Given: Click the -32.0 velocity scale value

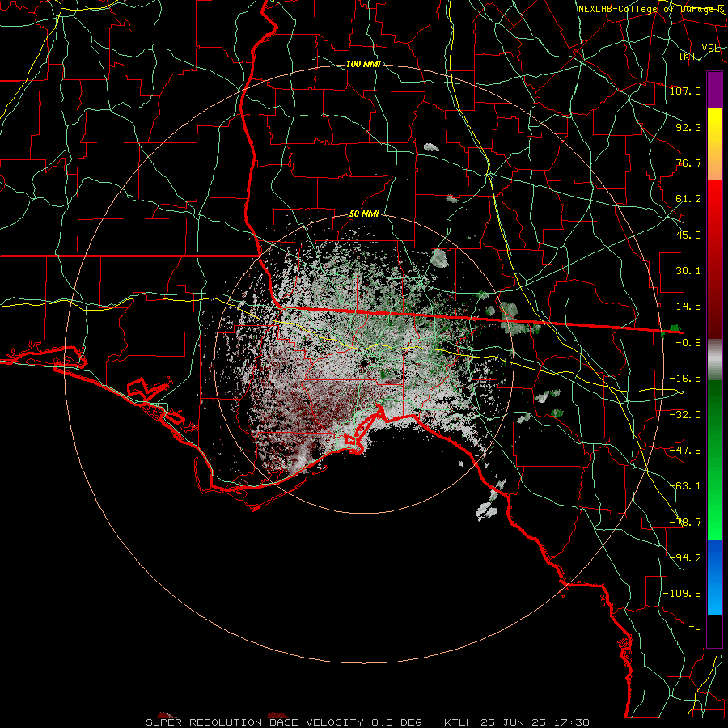Looking at the screenshot, I should [685, 414].
